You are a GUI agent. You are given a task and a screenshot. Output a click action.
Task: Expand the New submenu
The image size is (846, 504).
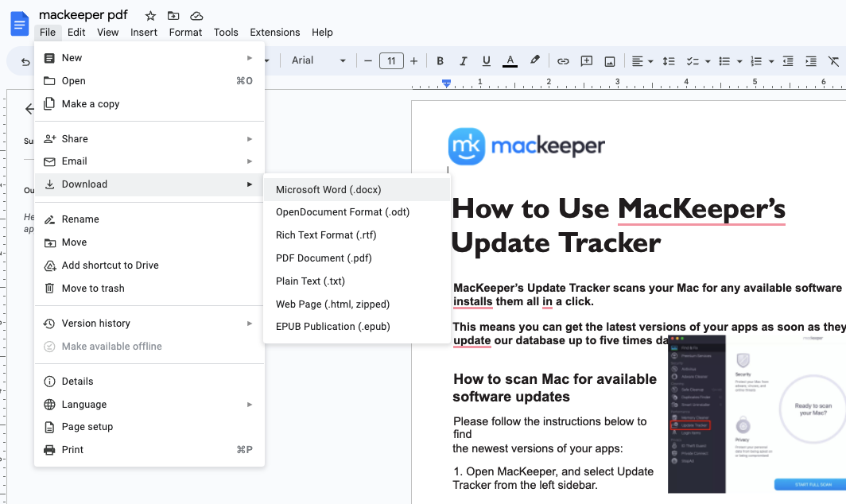point(149,58)
